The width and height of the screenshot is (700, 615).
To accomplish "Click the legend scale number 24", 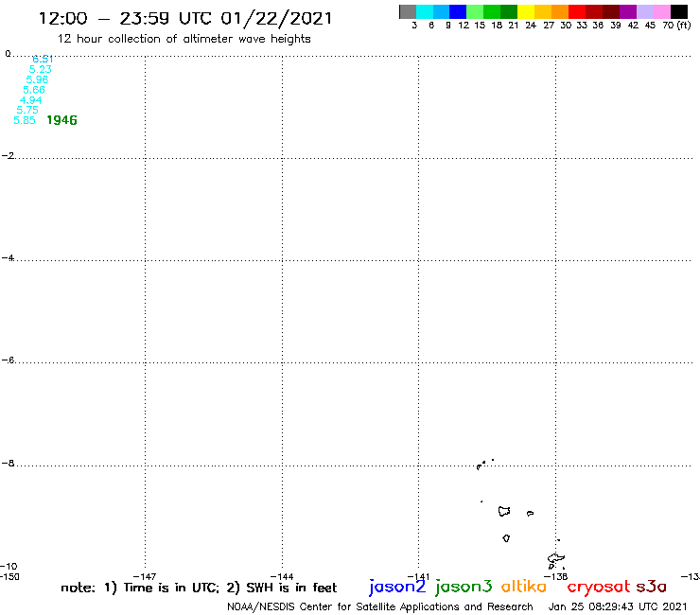I will click(531, 25).
